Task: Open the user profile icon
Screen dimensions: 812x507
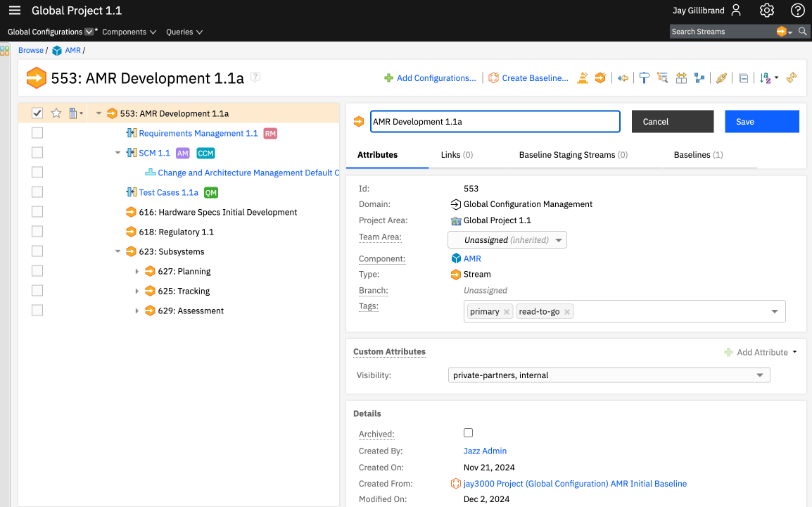Action: click(x=736, y=11)
